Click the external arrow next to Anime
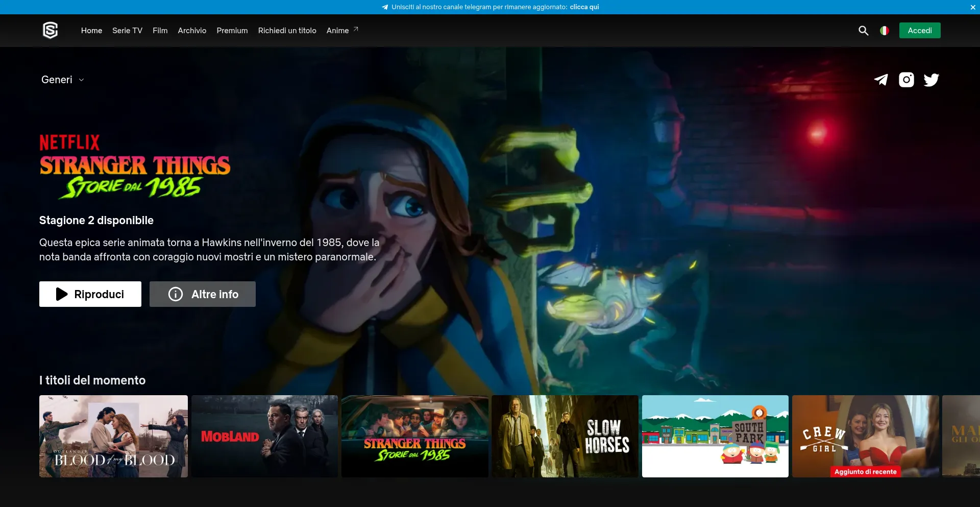980x507 pixels. coord(356,29)
